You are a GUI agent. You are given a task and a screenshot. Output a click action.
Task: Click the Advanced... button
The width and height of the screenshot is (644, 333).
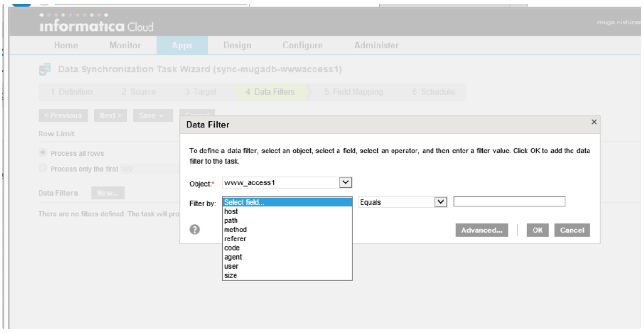click(x=481, y=230)
